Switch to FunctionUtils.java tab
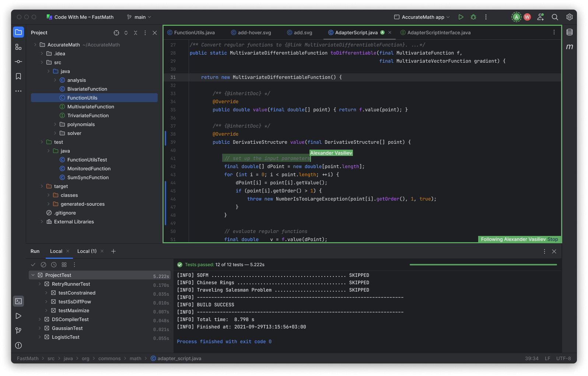The image size is (588, 376). (191, 32)
